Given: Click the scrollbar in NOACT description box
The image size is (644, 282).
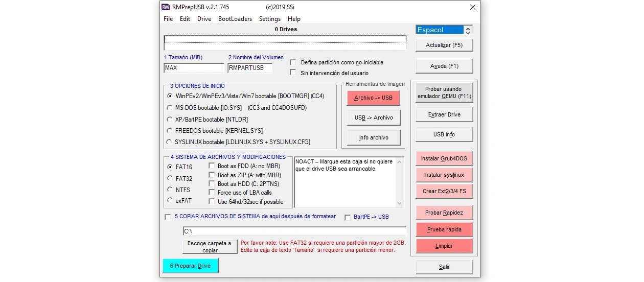Looking at the screenshot, I should 400,182.
